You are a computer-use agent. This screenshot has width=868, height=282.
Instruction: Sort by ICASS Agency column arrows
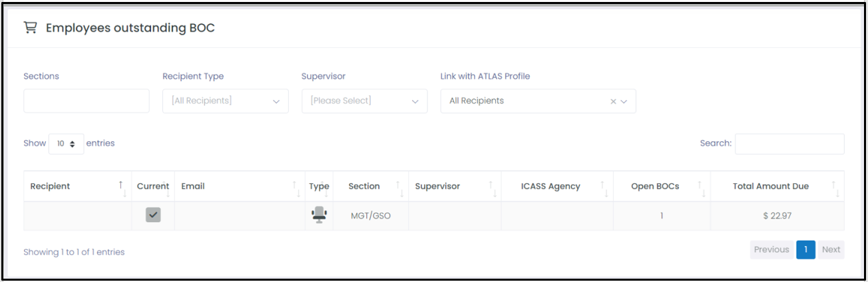pos(603,189)
